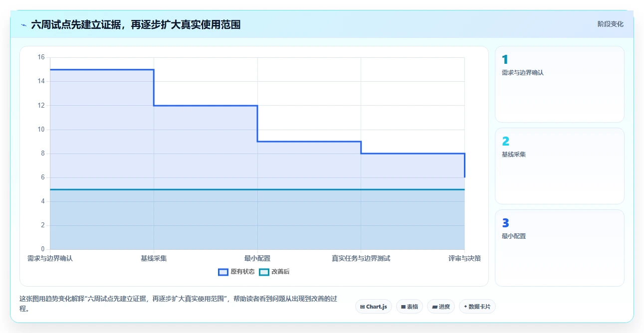Click the 阶段变化 label in header
The width and height of the screenshot is (644, 333).
(611, 24)
